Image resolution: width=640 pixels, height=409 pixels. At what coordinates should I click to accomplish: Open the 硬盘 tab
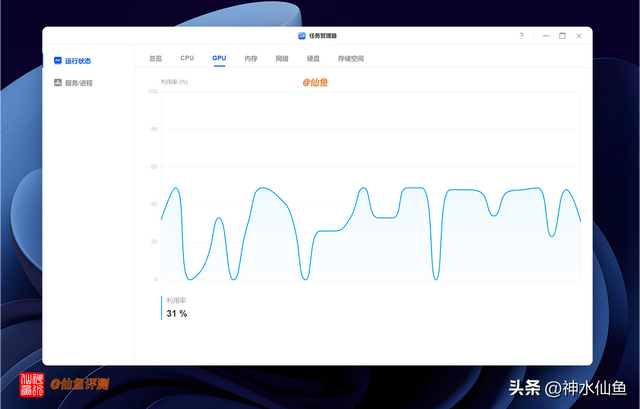(x=313, y=59)
